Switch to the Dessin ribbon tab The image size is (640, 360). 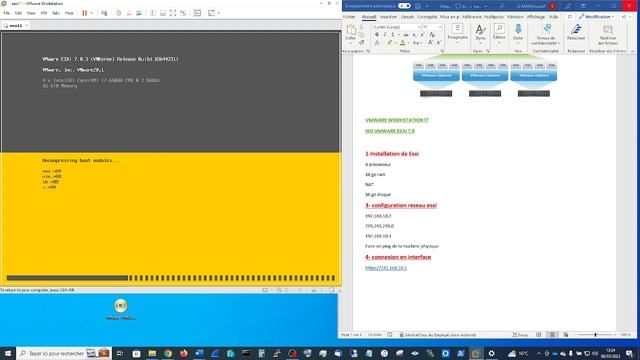407,17
